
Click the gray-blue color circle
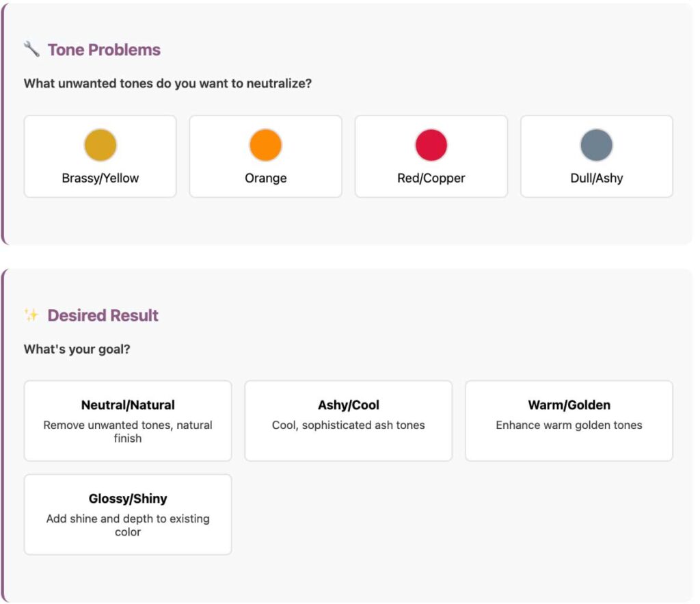pos(596,145)
